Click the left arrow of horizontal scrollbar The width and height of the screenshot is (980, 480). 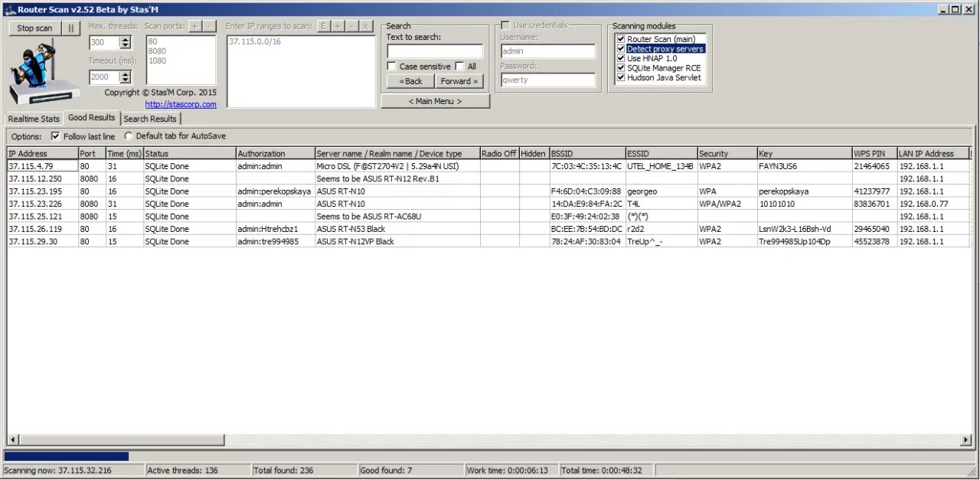[x=13, y=440]
